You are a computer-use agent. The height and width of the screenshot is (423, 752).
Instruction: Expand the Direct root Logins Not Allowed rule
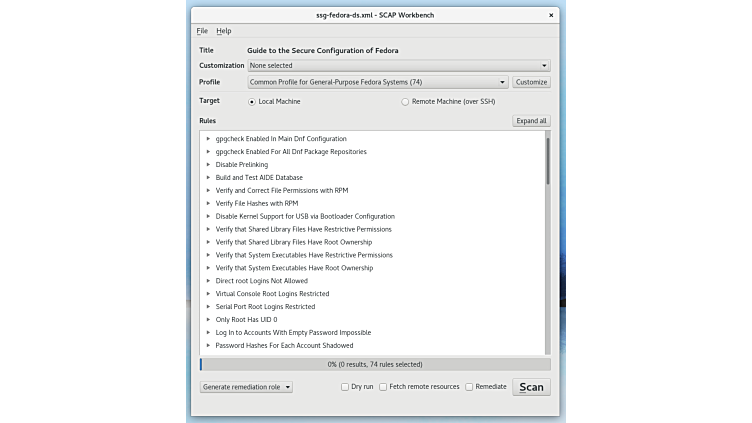coord(208,281)
